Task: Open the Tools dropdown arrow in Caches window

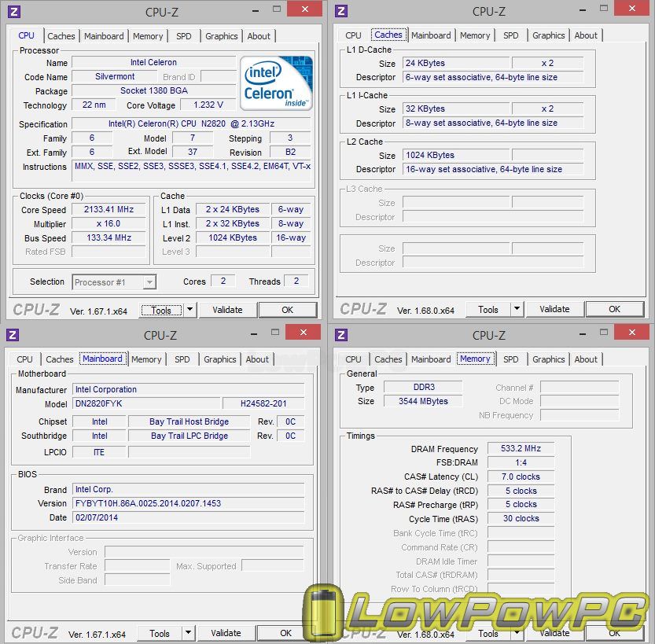Action: (x=517, y=309)
